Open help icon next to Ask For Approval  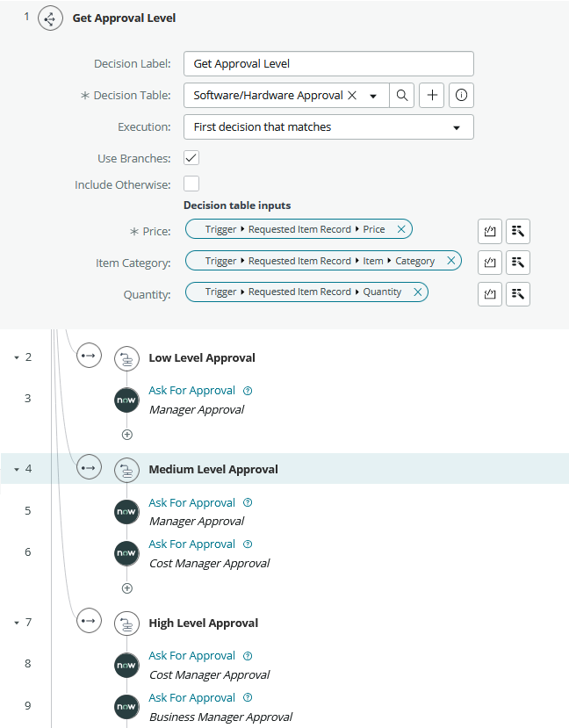point(247,390)
